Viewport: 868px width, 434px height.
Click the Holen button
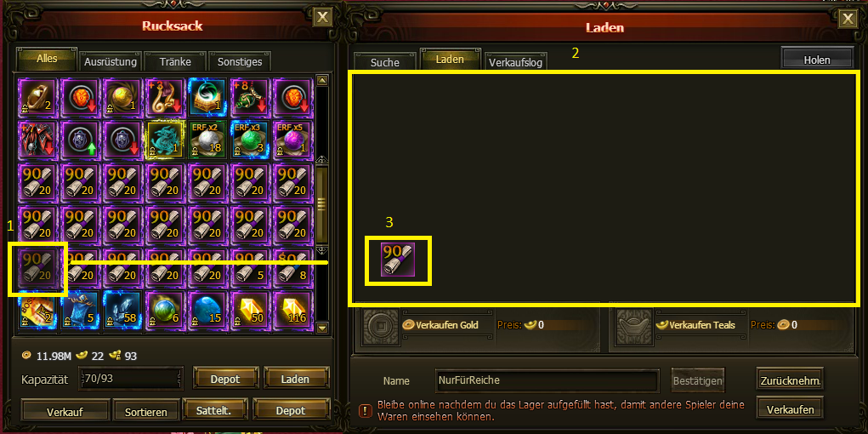(816, 60)
